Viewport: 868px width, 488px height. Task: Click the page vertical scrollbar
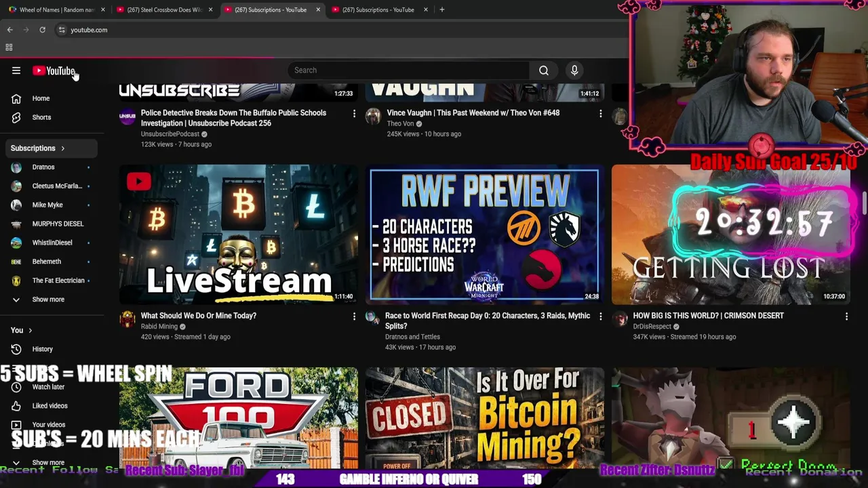coord(865,203)
